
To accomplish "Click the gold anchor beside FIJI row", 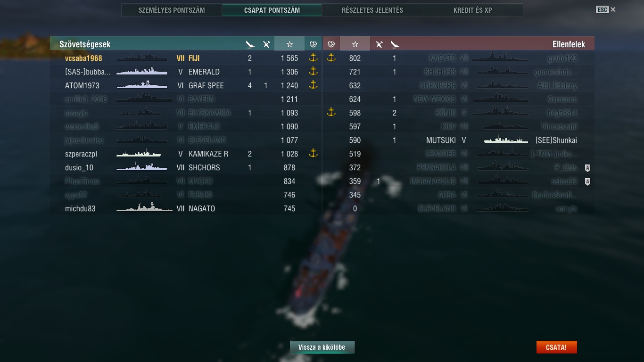I will click(313, 58).
